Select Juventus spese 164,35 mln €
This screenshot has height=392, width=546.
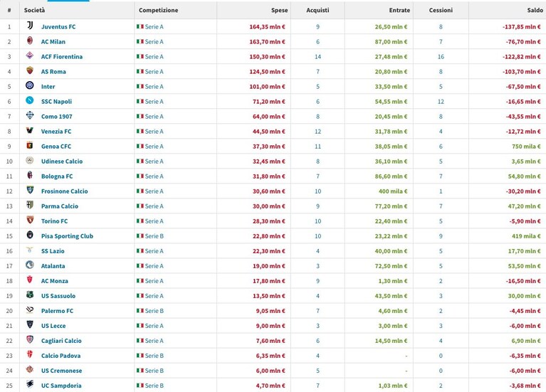pos(267,27)
